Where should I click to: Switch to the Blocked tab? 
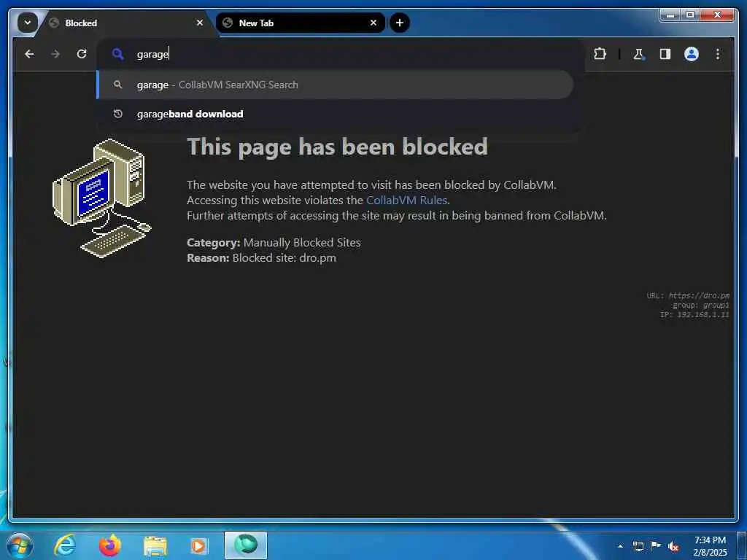[x=125, y=23]
